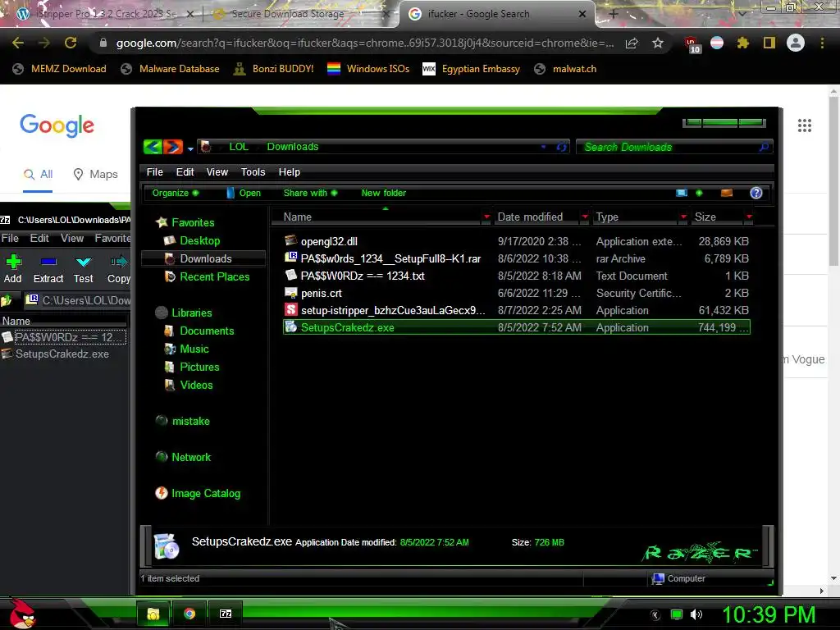Expand the Organize dropdown
The width and height of the screenshot is (840, 630).
click(x=176, y=193)
